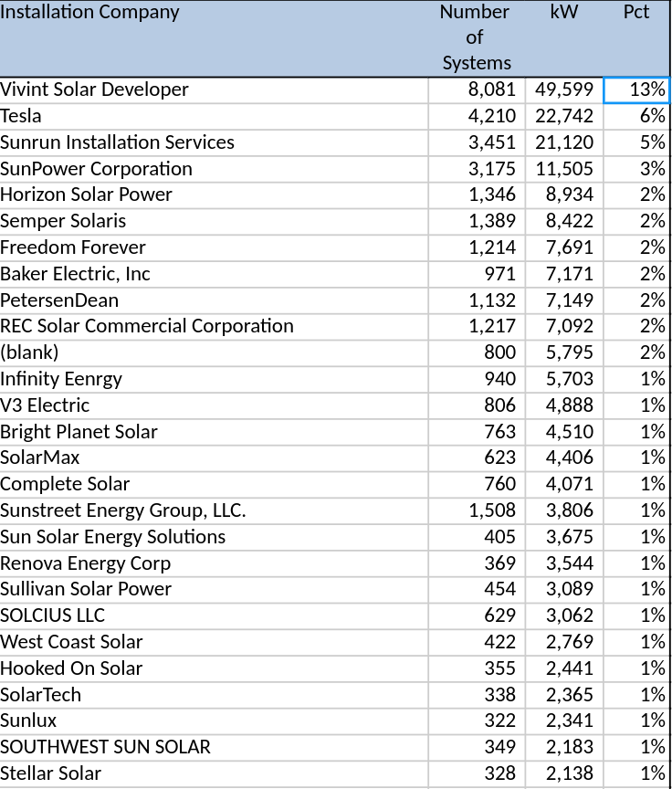
Task: Click the 629 systems cell
Action: pos(477,615)
